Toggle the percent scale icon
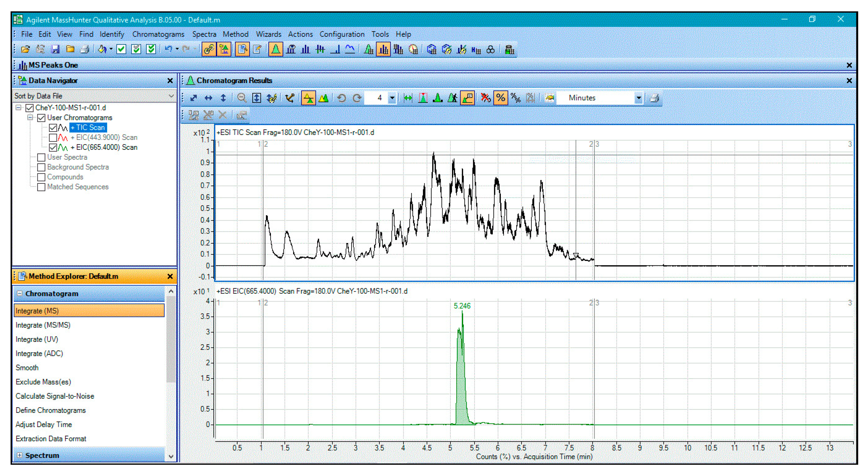This screenshot has width=868, height=473. pyautogui.click(x=501, y=98)
